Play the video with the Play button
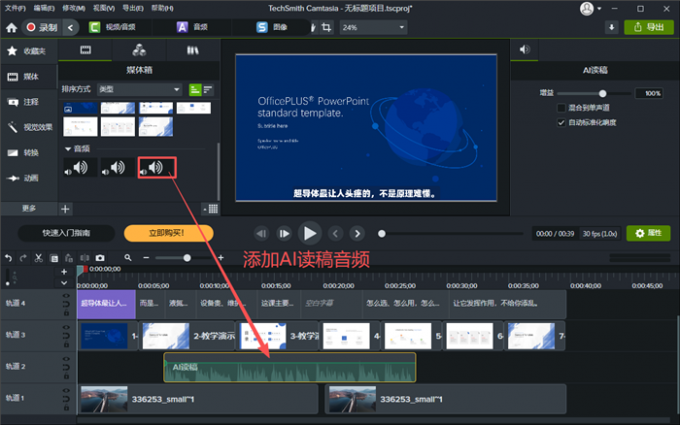The height and width of the screenshot is (425, 680). click(x=310, y=233)
